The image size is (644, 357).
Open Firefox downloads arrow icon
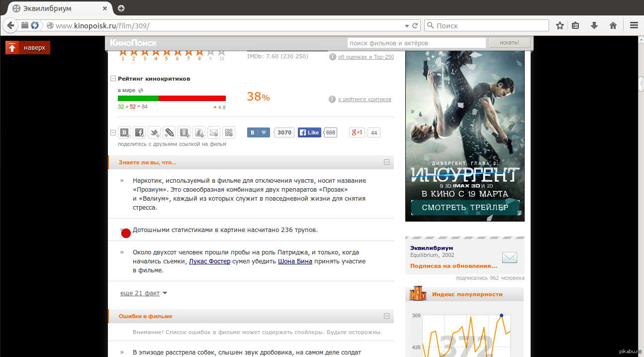(594, 25)
